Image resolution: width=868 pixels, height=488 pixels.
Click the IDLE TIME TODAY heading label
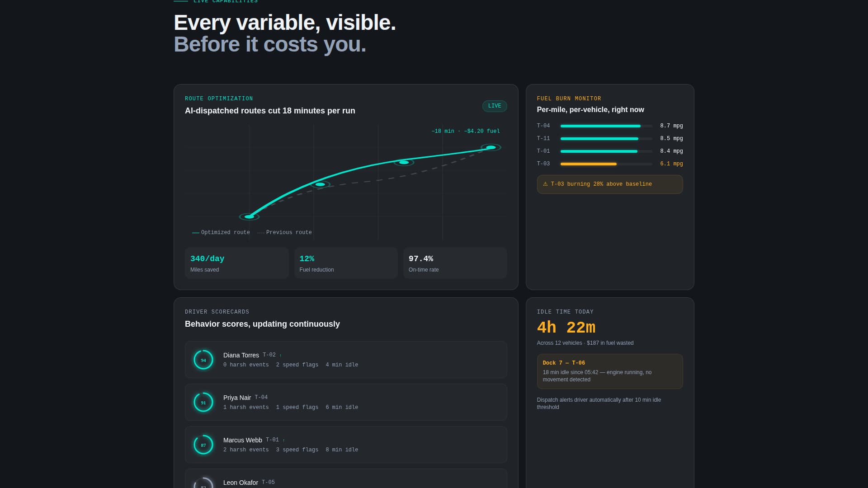pyautogui.click(x=565, y=312)
